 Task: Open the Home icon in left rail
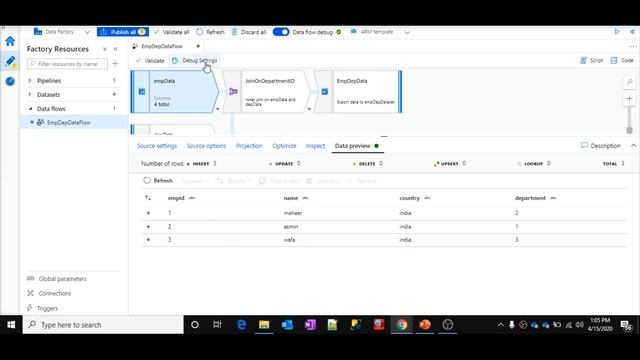click(10, 41)
